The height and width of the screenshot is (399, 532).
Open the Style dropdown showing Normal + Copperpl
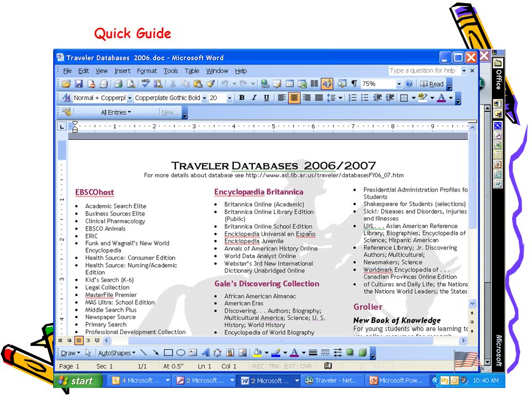pos(129,99)
